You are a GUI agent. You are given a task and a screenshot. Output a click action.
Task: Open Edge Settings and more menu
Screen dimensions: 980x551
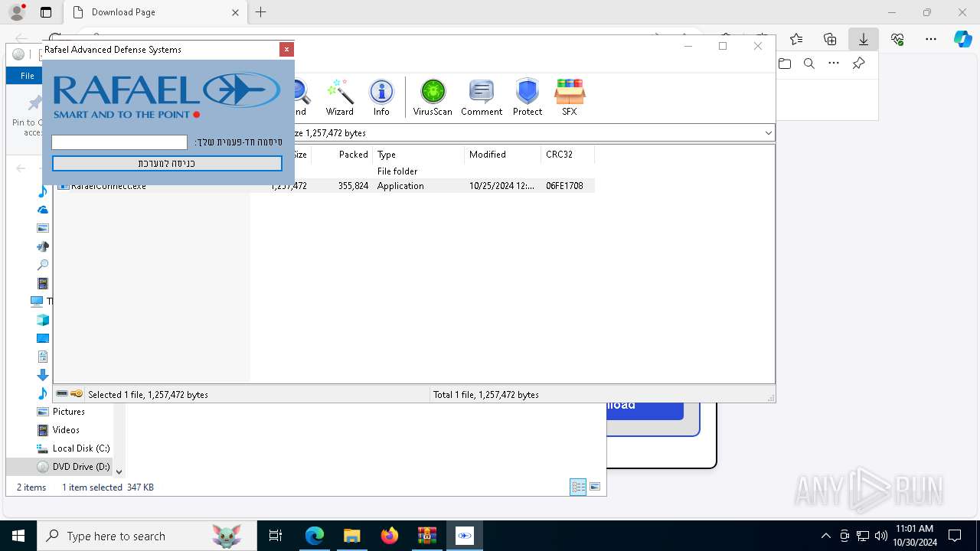tap(931, 39)
